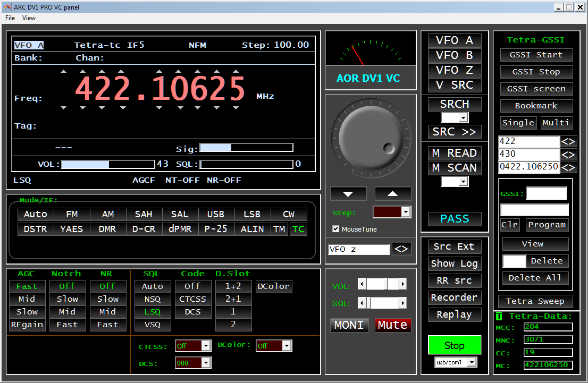Click the ARC DV1 logo icon in the title bar
Screen dimensions: 588x383
point(7,7)
